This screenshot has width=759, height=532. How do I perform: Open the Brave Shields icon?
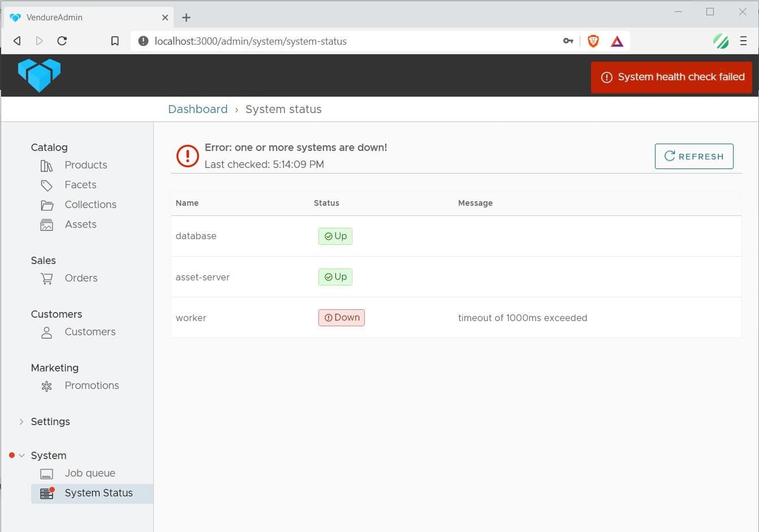(x=593, y=41)
